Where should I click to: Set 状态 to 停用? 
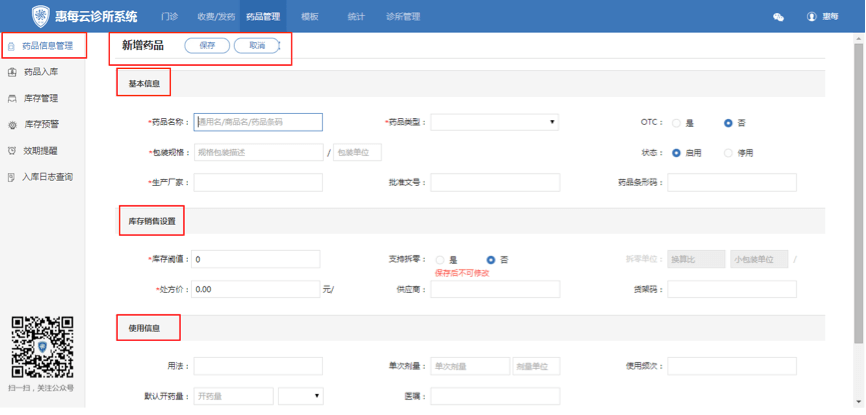pos(728,153)
